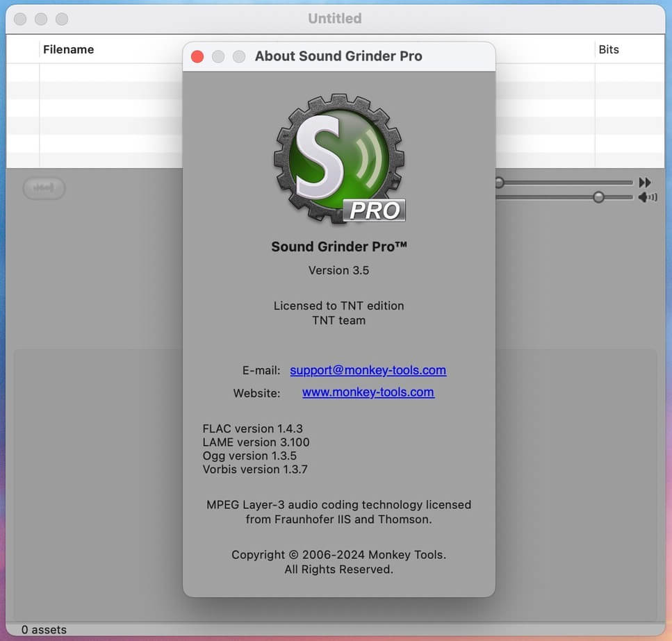Image resolution: width=672 pixels, height=641 pixels.
Task: Sort by the Bits column header
Action: (609, 49)
